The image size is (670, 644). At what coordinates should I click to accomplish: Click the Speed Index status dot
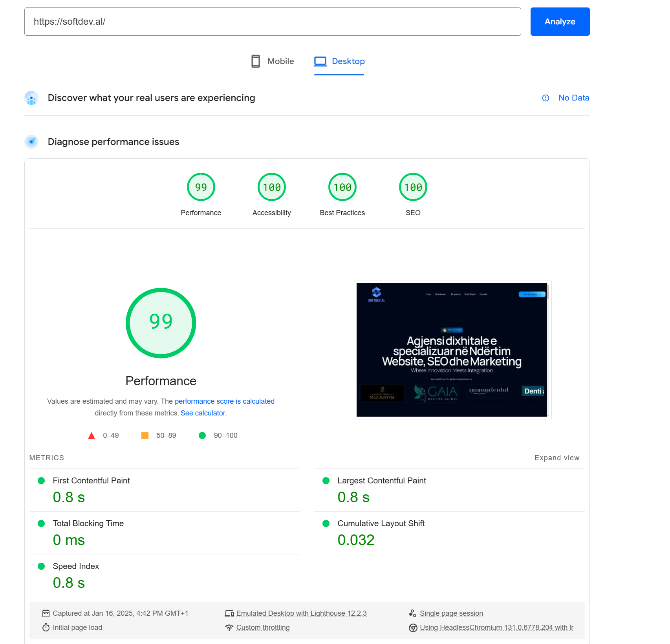tap(41, 566)
